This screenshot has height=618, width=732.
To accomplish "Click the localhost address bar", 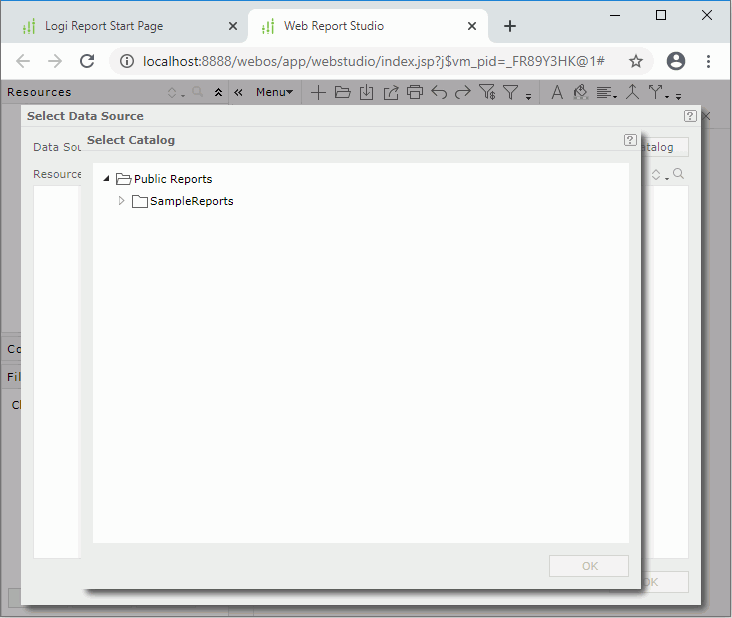I will point(370,61).
